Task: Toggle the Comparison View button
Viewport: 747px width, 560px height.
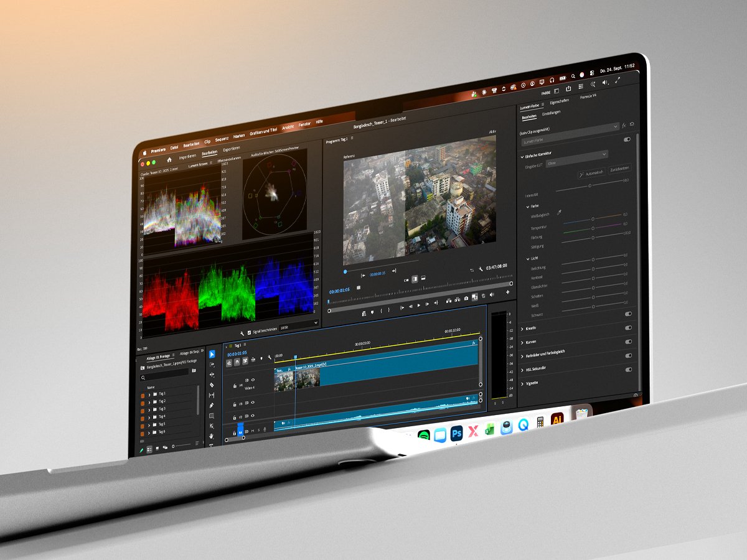Action: (x=475, y=297)
